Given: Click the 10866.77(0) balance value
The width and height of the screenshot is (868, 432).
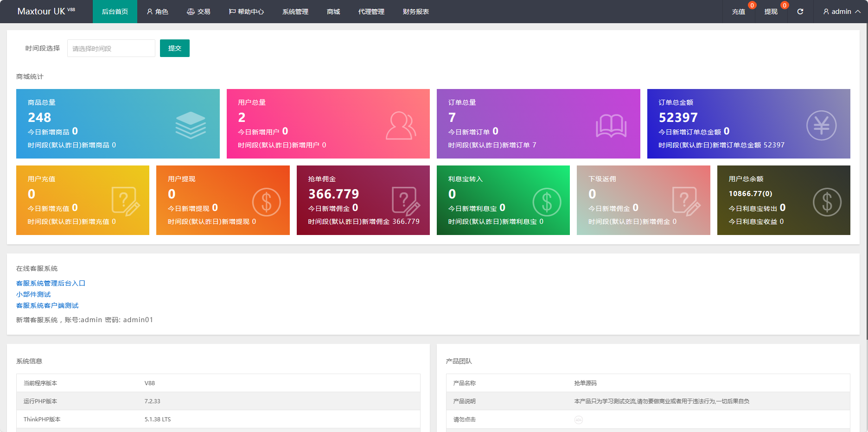Looking at the screenshot, I should [x=750, y=194].
